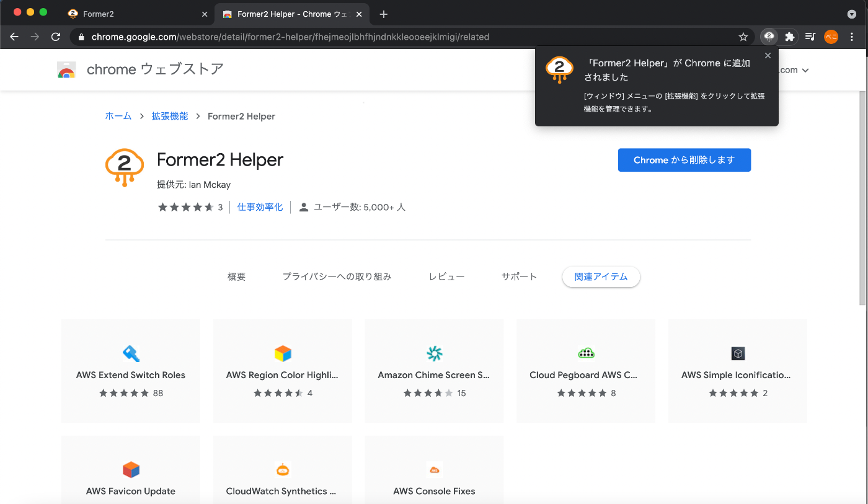Open the プライバシーへの取り組み tab
This screenshot has width=868, height=504.
click(337, 276)
